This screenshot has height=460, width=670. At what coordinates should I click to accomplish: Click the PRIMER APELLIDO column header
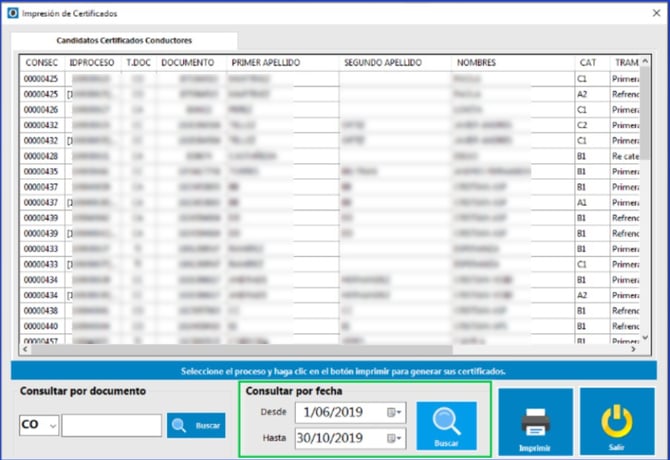tap(265, 62)
